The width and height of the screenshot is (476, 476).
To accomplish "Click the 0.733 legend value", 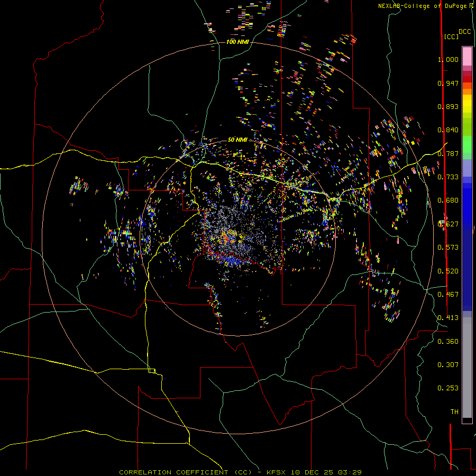I will pyautogui.click(x=448, y=177).
